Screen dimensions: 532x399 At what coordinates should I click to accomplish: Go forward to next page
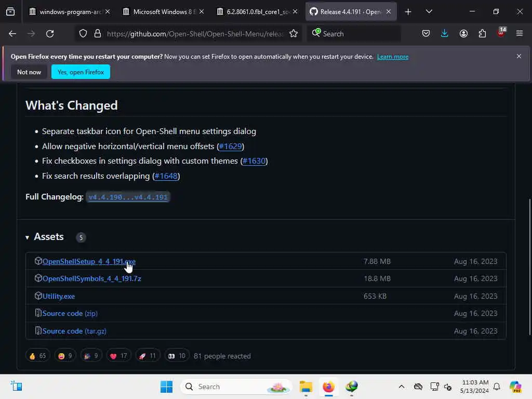pos(31,34)
